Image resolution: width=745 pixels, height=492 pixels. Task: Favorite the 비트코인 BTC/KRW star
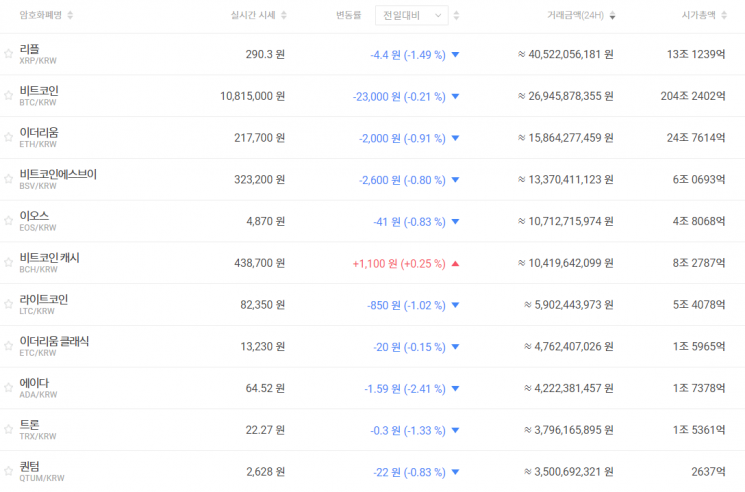8,95
